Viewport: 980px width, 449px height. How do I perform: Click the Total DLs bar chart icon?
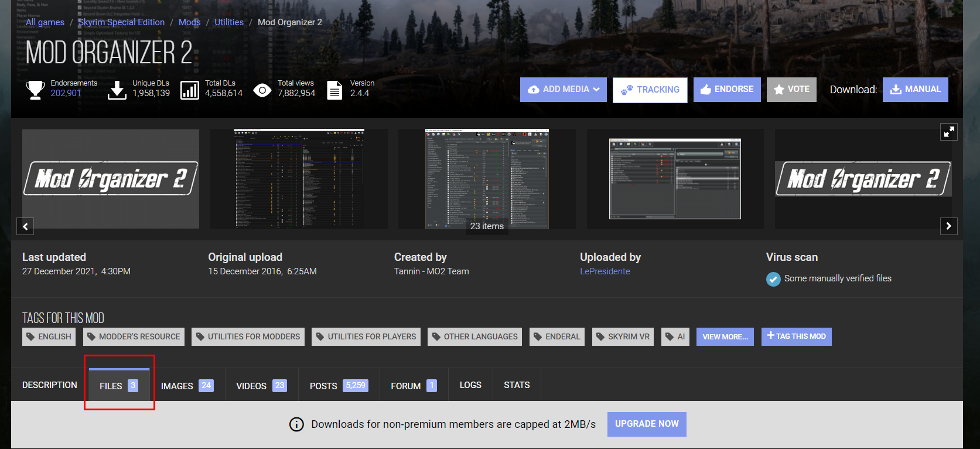point(190,90)
